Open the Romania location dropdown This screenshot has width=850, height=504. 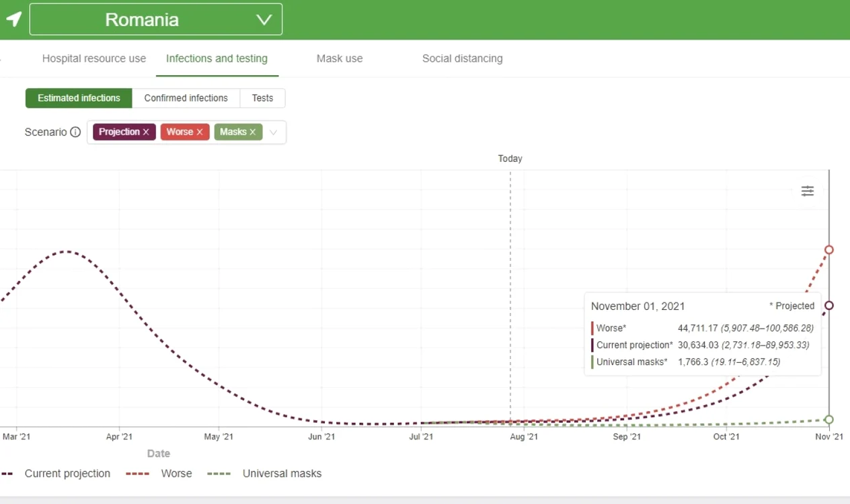click(x=156, y=19)
